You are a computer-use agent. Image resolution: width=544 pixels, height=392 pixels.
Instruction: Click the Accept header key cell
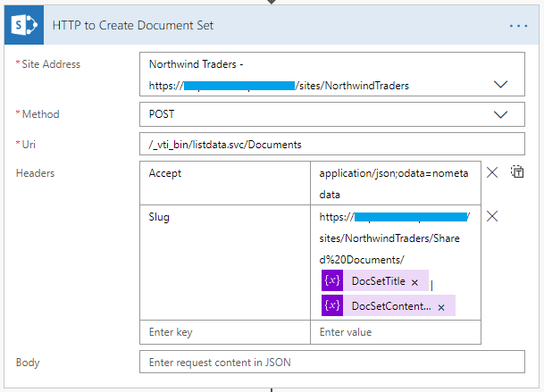226,182
